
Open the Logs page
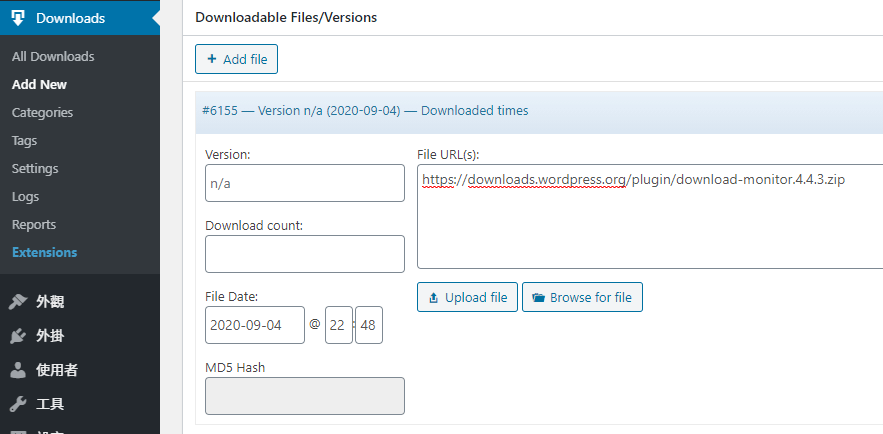tap(25, 197)
